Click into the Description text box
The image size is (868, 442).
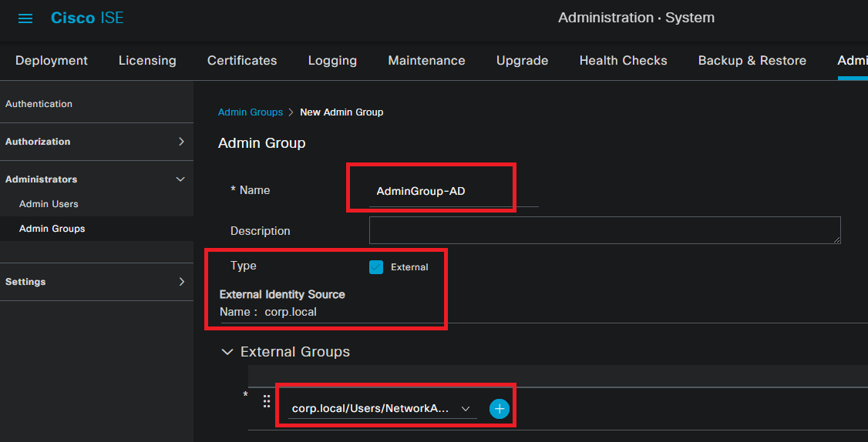coord(604,230)
